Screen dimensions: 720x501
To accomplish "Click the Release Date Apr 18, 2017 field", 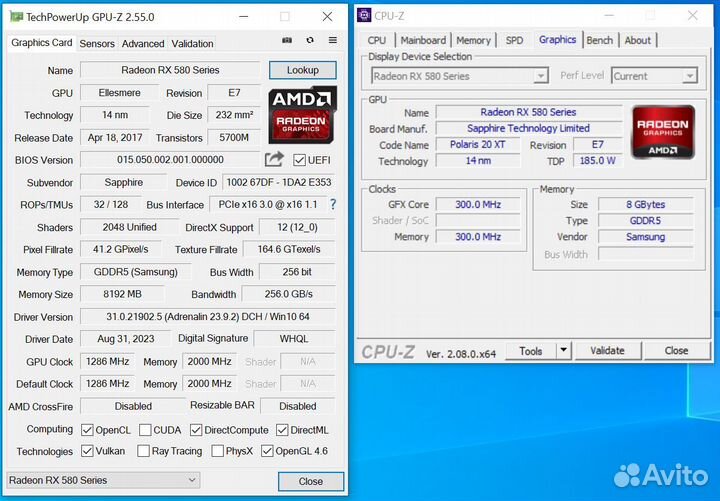I will (x=115, y=137).
